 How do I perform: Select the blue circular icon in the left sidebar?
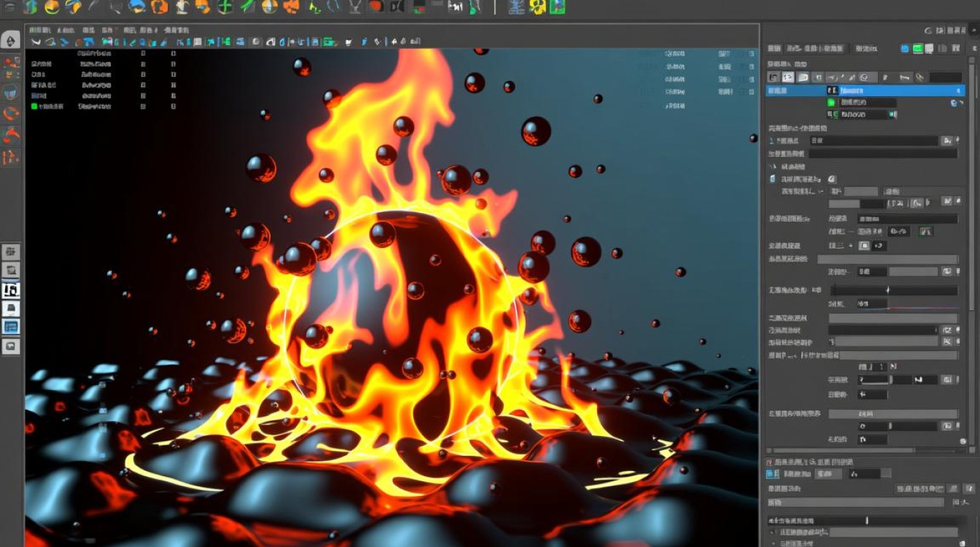[x=10, y=93]
